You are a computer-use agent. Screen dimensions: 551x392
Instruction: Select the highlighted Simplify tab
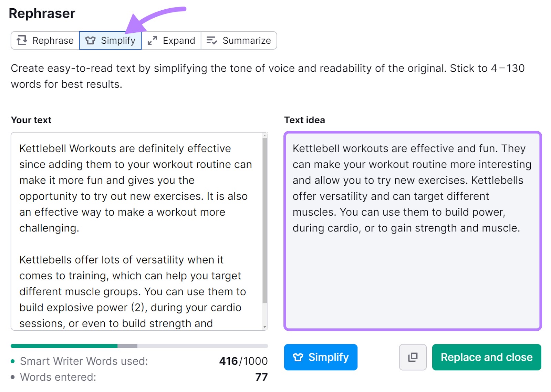coord(110,40)
